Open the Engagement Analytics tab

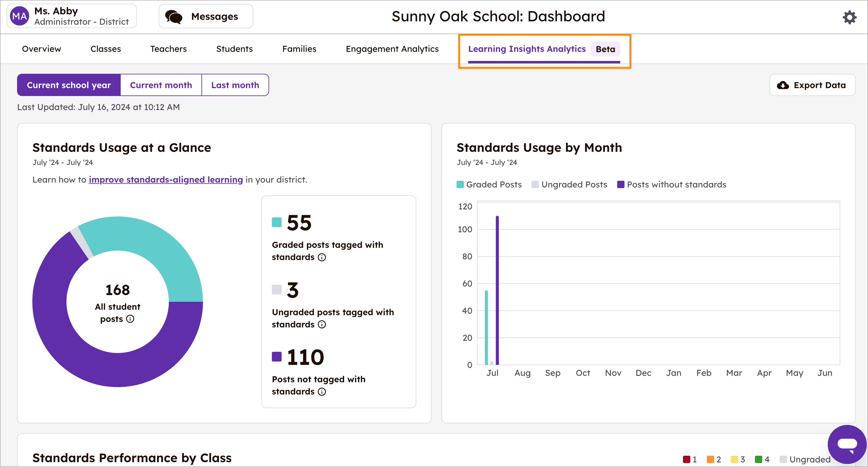pyautogui.click(x=392, y=49)
